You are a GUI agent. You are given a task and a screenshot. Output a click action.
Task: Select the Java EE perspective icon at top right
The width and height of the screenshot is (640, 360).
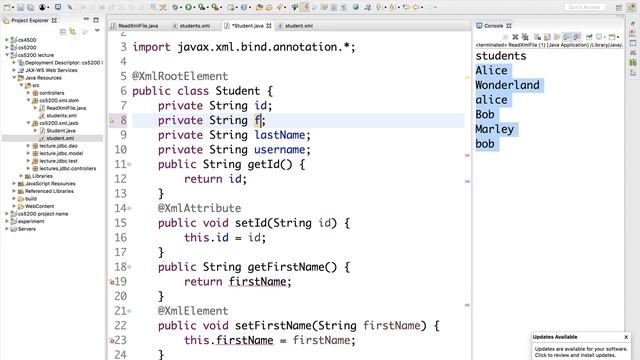click(x=631, y=7)
